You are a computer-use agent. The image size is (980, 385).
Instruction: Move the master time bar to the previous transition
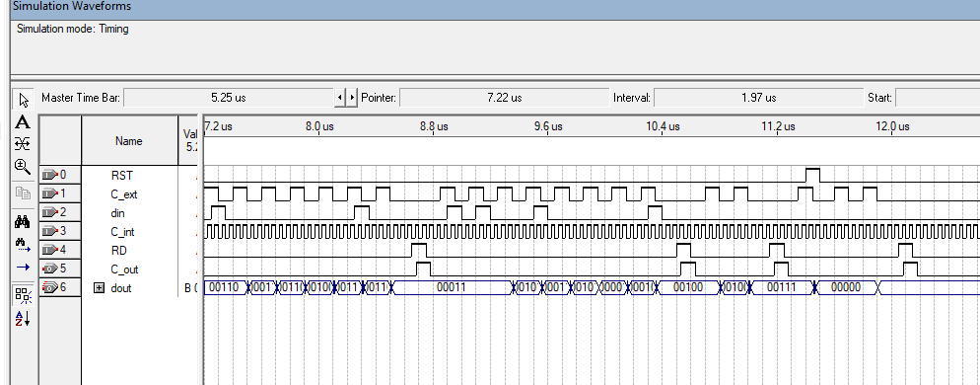340,98
